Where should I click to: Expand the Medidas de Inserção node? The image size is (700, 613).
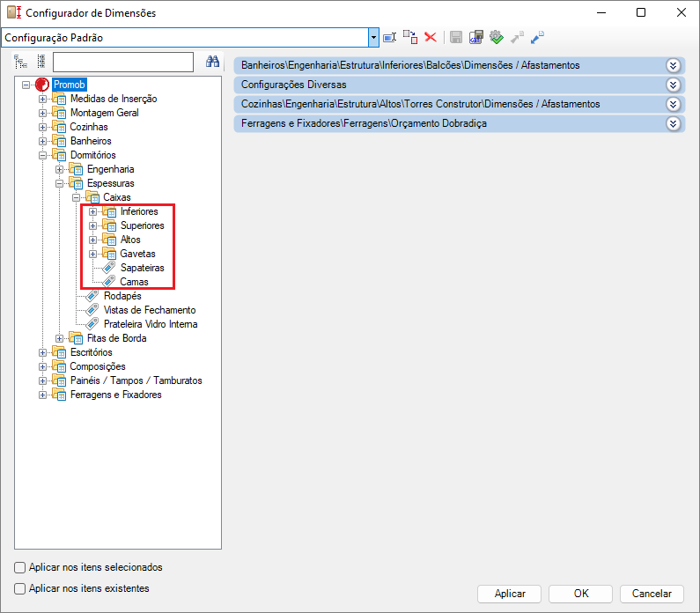[x=42, y=100]
